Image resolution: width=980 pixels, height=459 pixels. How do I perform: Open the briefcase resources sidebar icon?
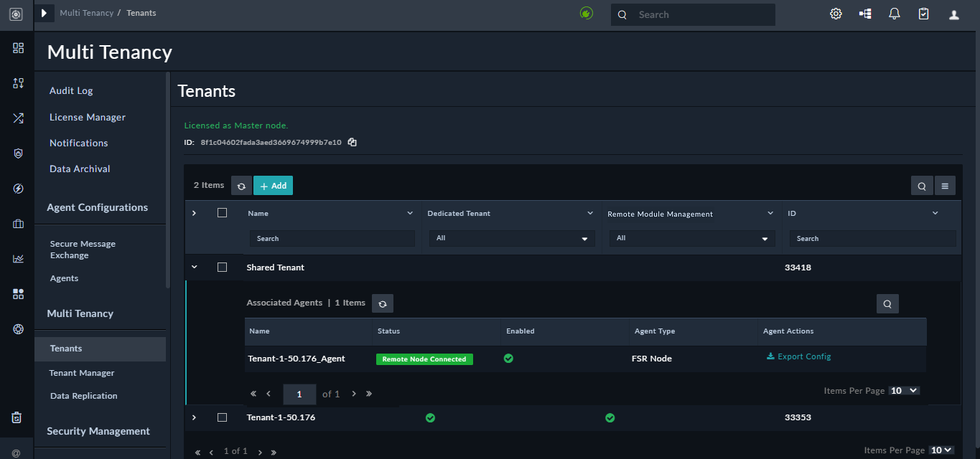18,224
